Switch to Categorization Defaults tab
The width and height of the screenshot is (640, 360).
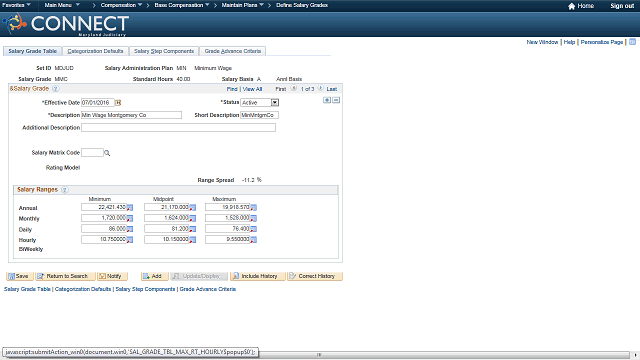[x=95, y=51]
